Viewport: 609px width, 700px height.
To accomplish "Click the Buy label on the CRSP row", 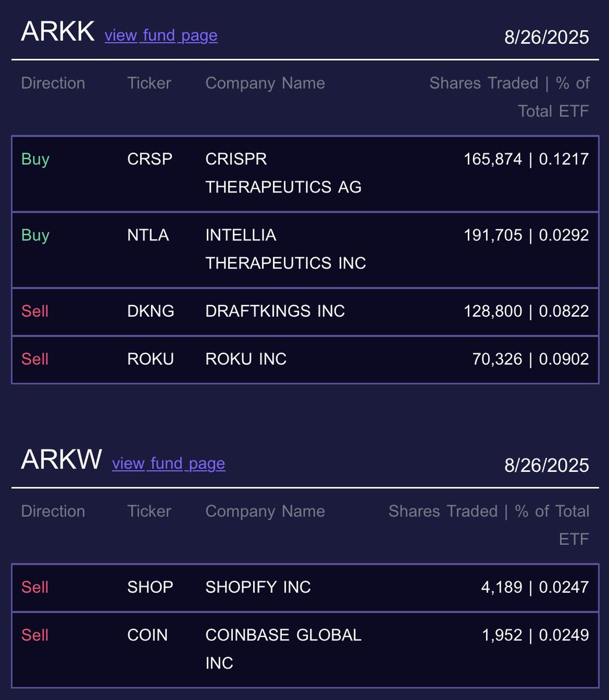I will point(35,159).
